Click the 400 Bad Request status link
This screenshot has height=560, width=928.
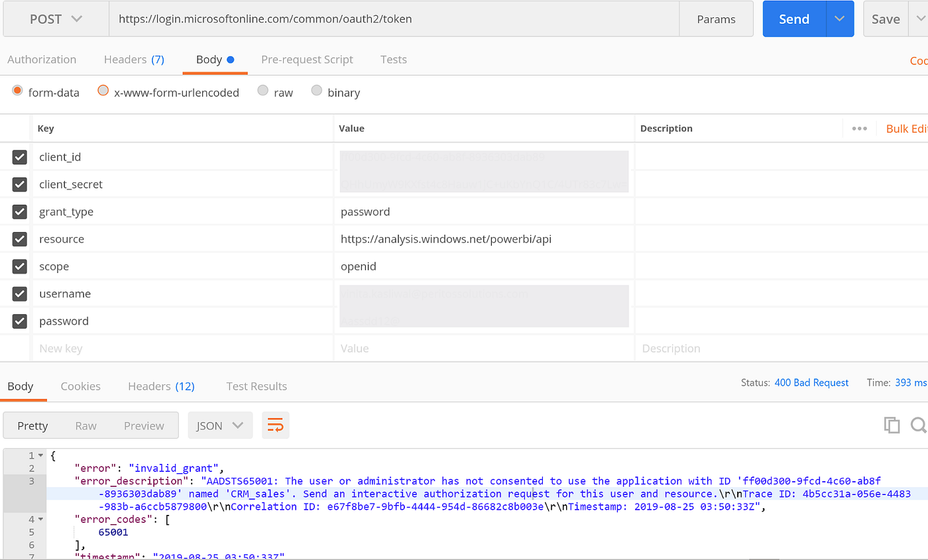811,382
